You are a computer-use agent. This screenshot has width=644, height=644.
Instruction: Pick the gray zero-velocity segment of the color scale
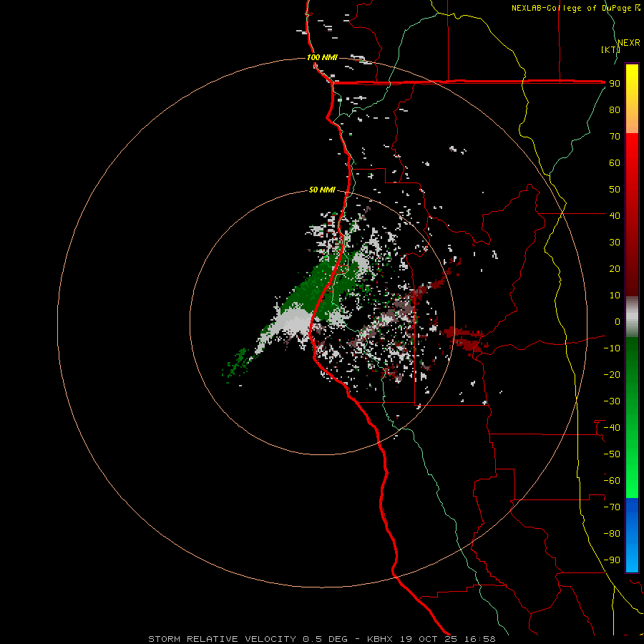click(x=632, y=317)
